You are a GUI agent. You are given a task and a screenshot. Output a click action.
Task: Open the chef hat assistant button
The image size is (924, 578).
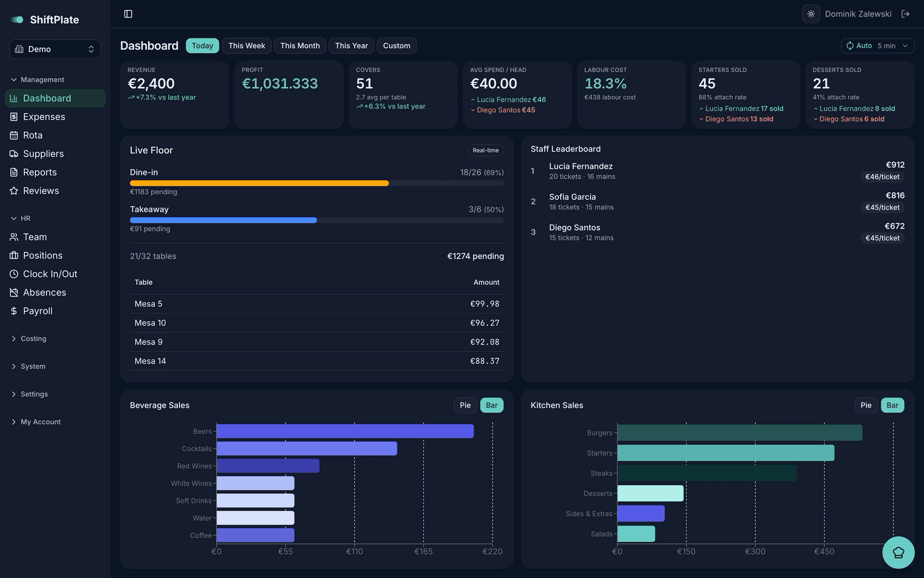click(898, 553)
